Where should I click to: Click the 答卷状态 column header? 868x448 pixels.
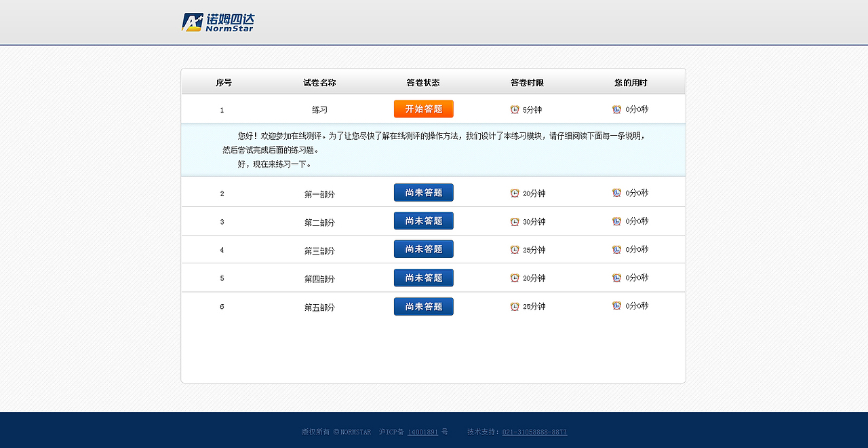click(423, 82)
